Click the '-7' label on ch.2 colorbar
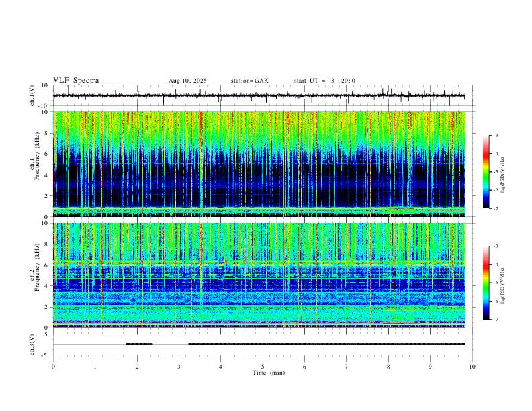532x411 pixels. tap(495, 320)
